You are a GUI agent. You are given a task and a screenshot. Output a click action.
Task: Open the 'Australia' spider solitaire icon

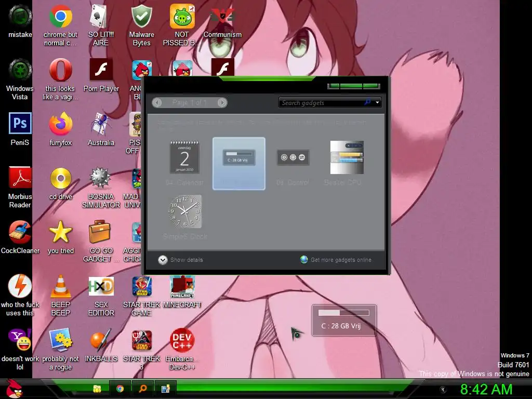tap(101, 129)
